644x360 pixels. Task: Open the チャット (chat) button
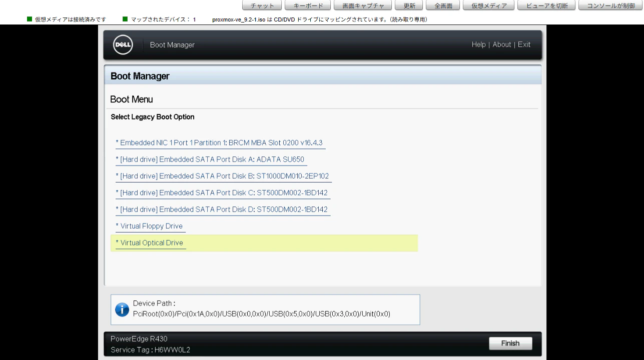point(262,5)
